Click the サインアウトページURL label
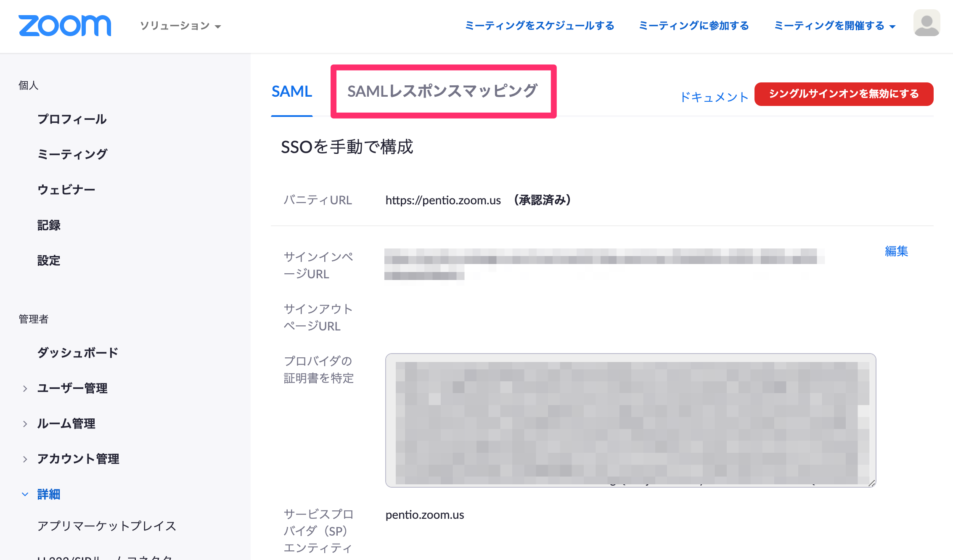953x560 pixels. [x=318, y=317]
